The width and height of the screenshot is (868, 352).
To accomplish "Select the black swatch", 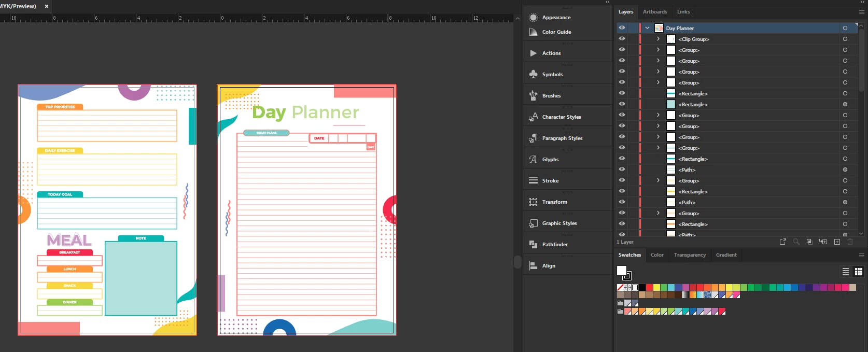I will click(x=642, y=287).
